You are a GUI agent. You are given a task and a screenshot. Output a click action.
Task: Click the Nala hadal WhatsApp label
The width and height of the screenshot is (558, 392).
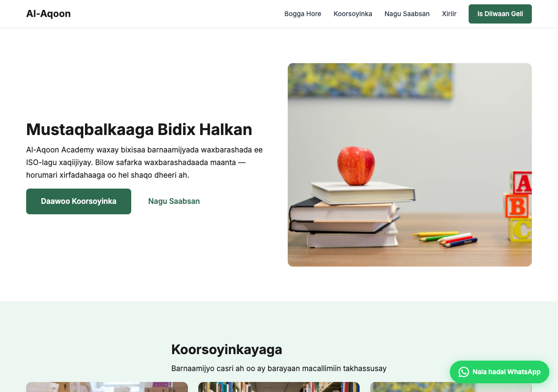click(507, 372)
